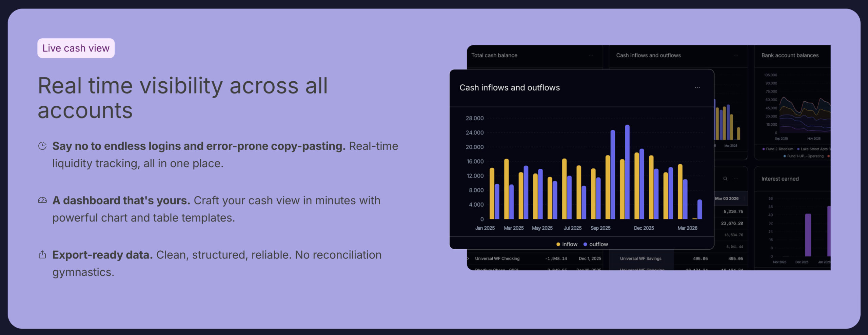Click the gauge icon beside 'A dashboard that's yours'

tap(42, 200)
